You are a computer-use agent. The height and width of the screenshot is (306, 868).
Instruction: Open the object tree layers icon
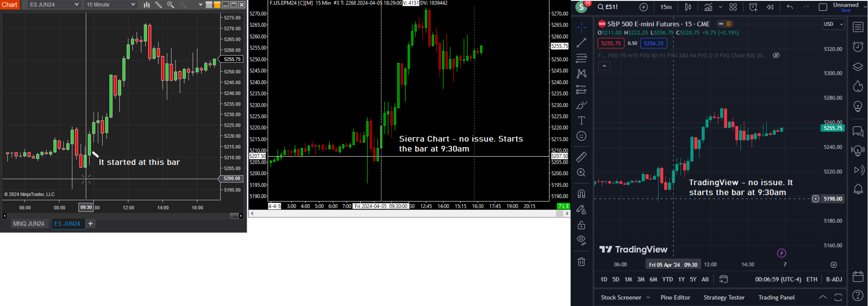click(x=858, y=67)
